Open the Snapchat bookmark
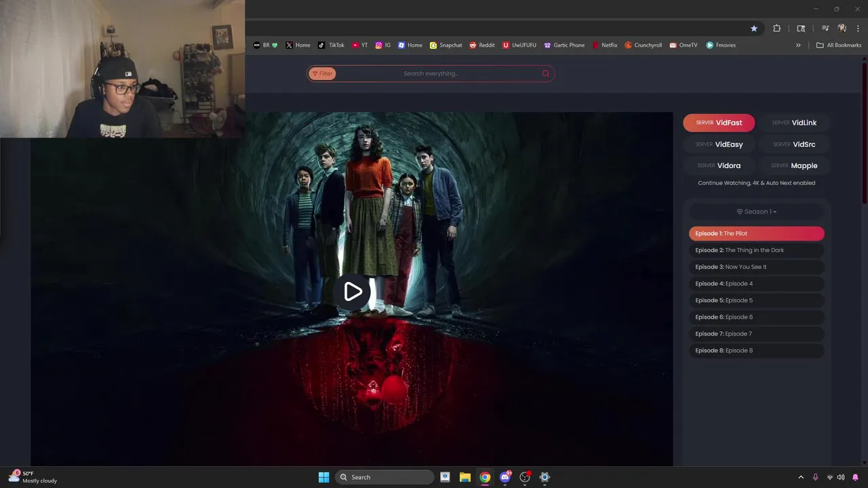The image size is (868, 488). (x=446, y=45)
